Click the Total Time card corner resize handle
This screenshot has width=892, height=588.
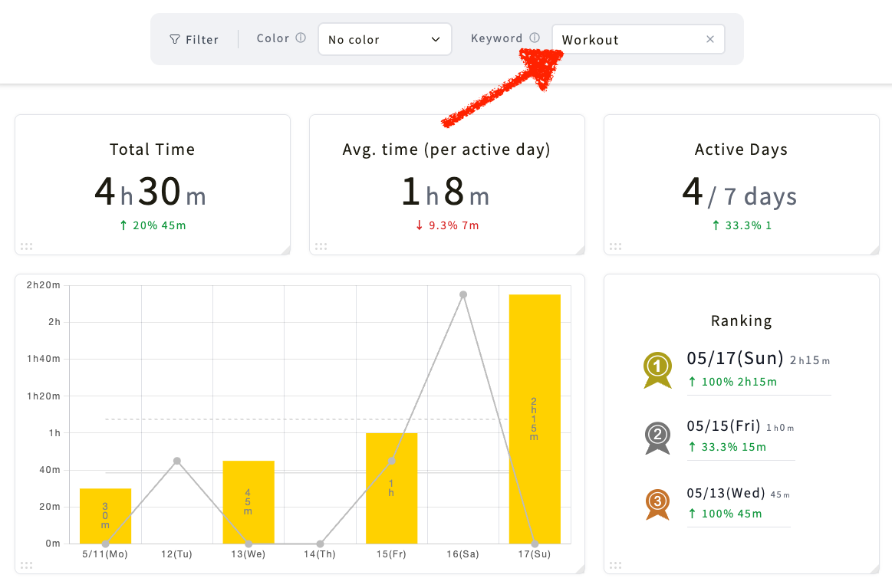(285, 250)
